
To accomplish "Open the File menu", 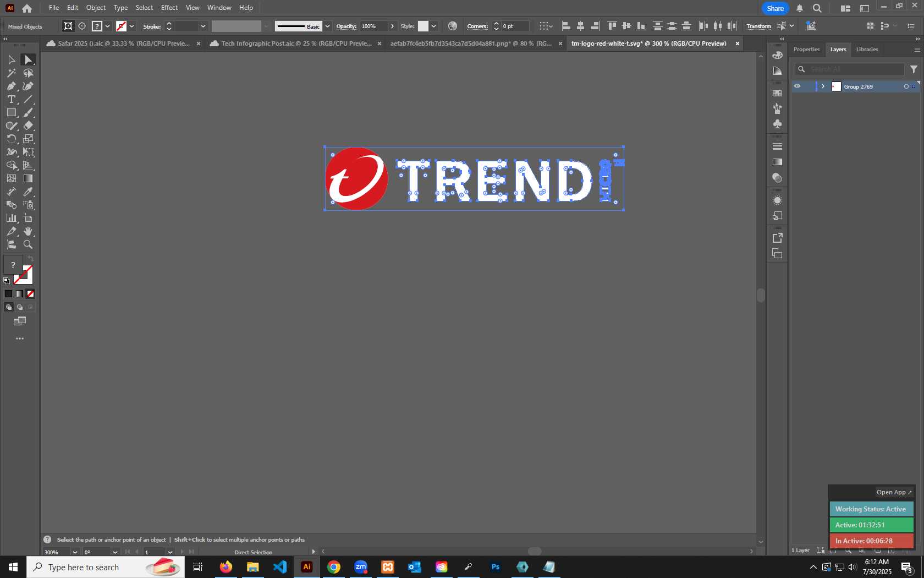I will (x=54, y=8).
